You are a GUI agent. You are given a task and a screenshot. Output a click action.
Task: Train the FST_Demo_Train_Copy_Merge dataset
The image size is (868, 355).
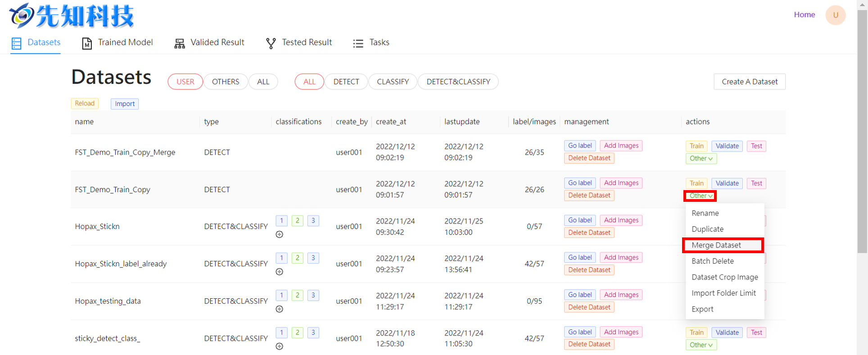click(x=696, y=146)
